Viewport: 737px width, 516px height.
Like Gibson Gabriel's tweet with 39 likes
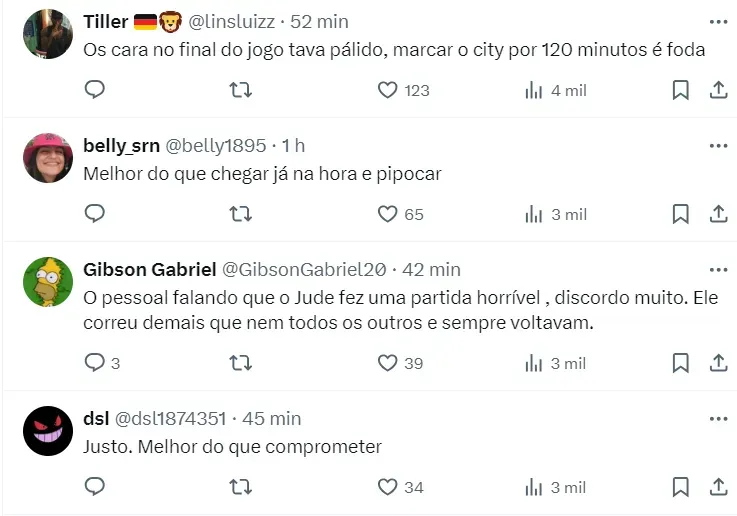click(388, 363)
